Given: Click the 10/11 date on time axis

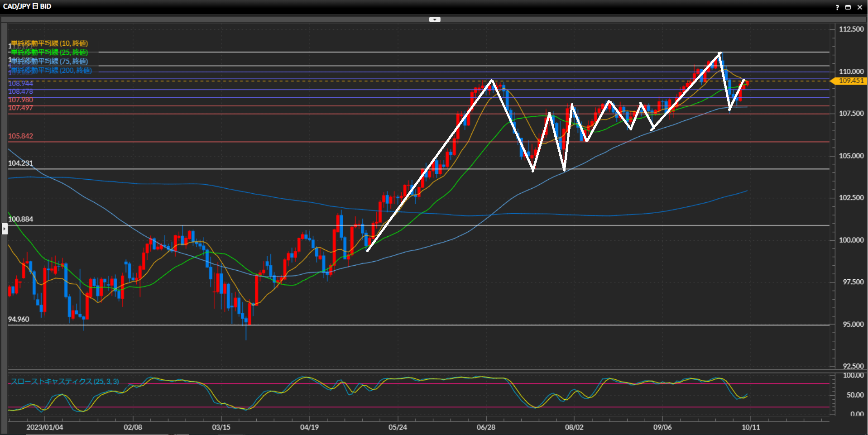Looking at the screenshot, I should (x=751, y=427).
